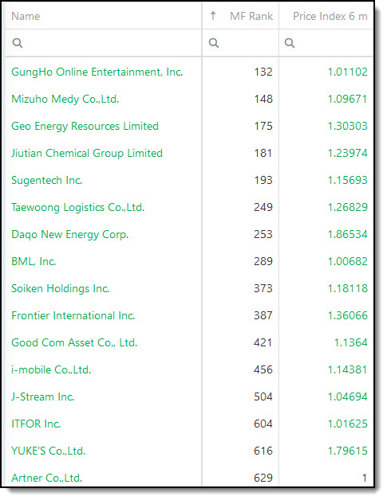Screen dimensions: 386x500
Task: Click the ascending sort arrow beside MF Rank
Action: pos(213,16)
